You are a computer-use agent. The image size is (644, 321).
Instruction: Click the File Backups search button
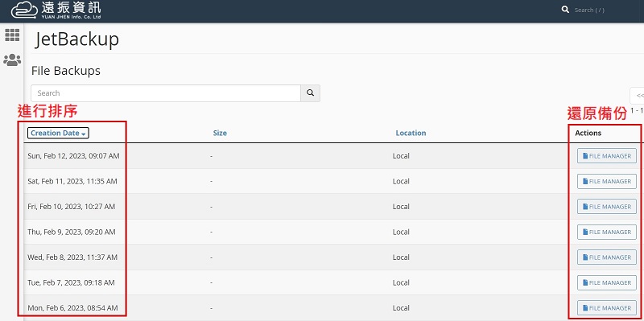(310, 93)
